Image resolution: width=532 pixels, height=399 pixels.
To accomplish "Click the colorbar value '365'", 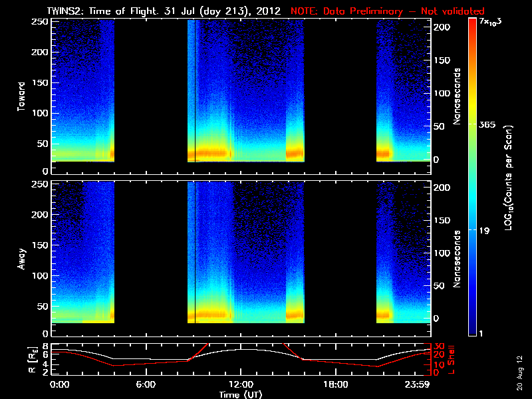I will click(487, 124).
